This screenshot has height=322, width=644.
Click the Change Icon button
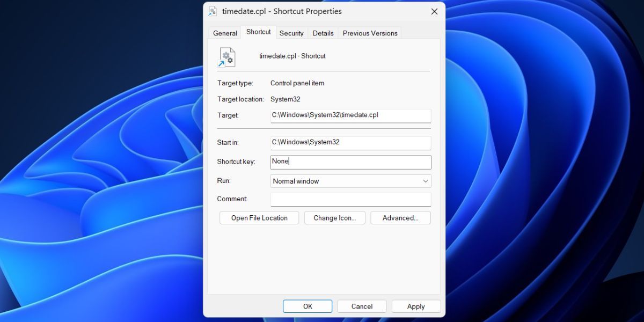tap(334, 218)
